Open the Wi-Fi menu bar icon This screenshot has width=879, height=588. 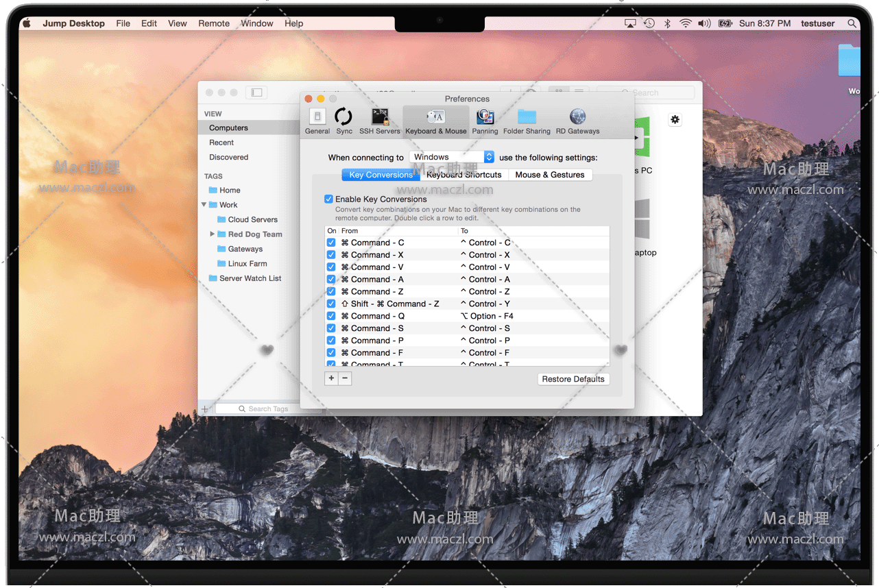point(686,23)
